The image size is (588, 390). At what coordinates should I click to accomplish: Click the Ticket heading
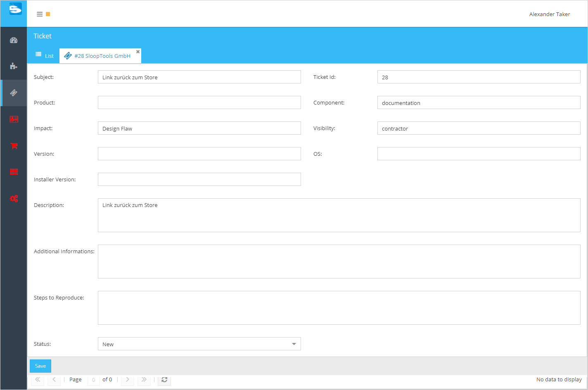click(x=43, y=36)
